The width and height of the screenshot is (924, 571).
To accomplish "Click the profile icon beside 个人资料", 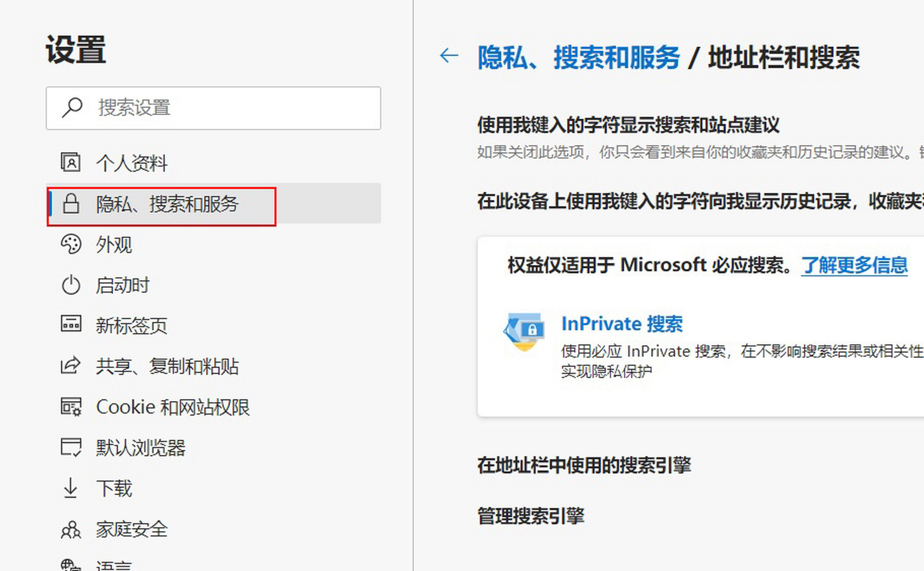I will [x=71, y=162].
